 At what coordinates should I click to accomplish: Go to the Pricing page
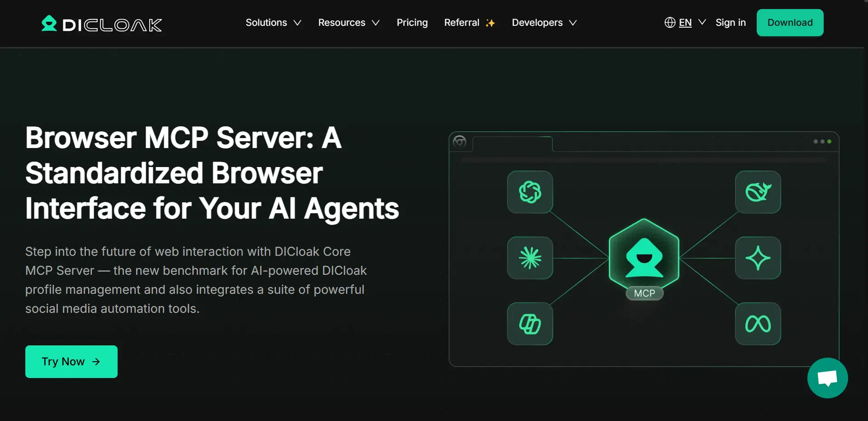tap(412, 23)
